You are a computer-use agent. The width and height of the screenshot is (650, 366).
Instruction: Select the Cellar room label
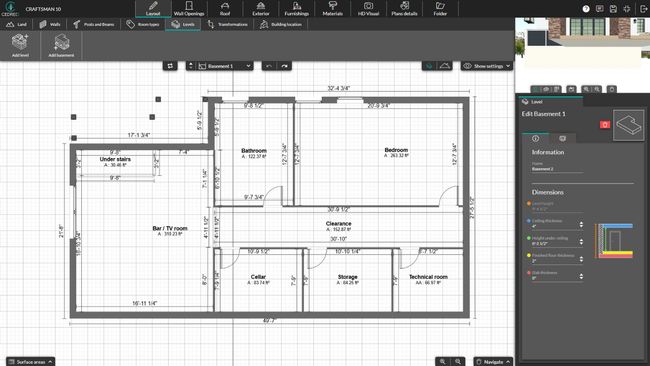click(258, 277)
